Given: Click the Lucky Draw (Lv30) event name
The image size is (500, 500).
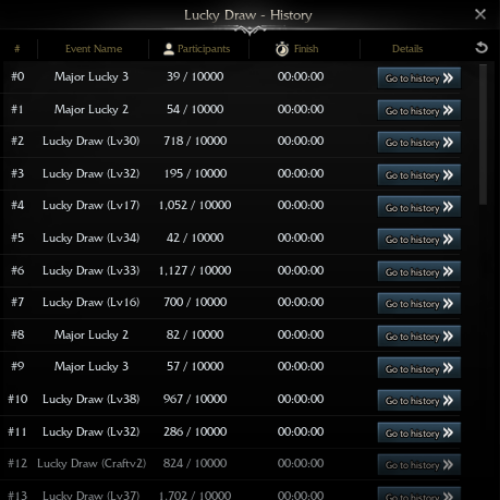Looking at the screenshot, I should [x=91, y=141].
